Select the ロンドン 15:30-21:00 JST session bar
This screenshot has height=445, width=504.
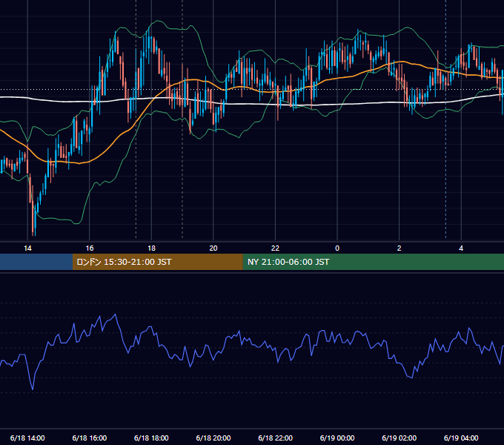click(x=157, y=262)
